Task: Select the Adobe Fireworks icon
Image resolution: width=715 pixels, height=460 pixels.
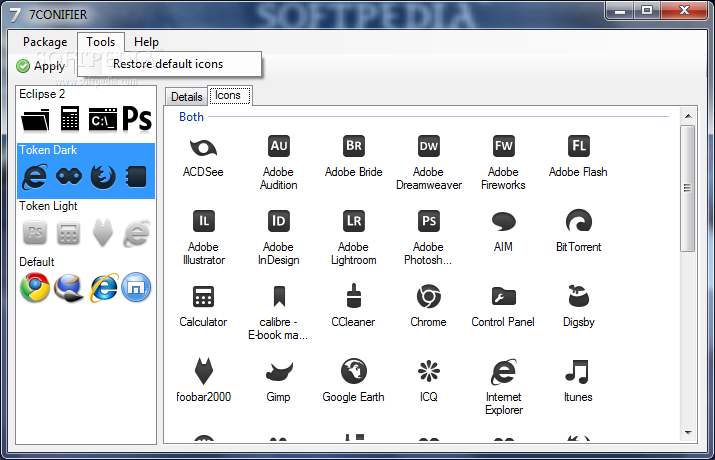Action: [x=503, y=146]
